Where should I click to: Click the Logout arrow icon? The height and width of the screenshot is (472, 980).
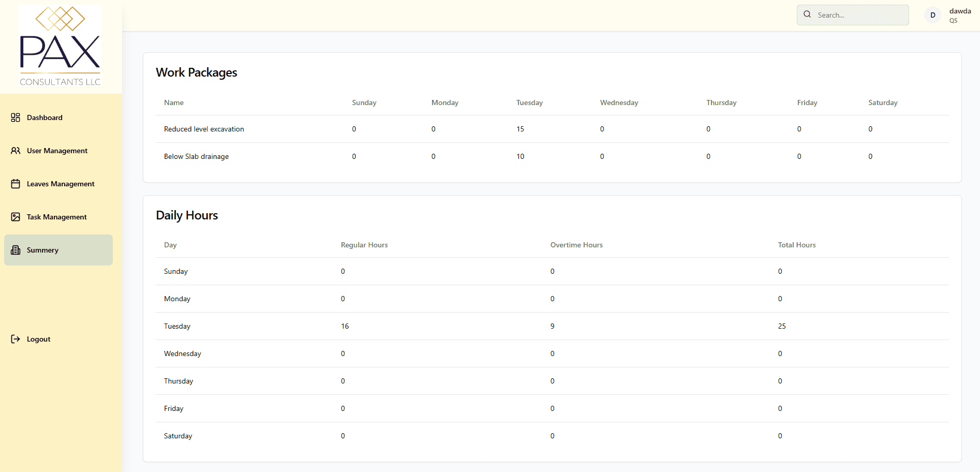tap(16, 339)
